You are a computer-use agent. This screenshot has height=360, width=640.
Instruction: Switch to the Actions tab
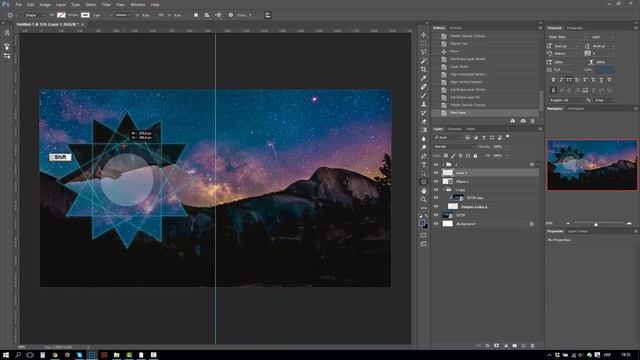click(456, 28)
